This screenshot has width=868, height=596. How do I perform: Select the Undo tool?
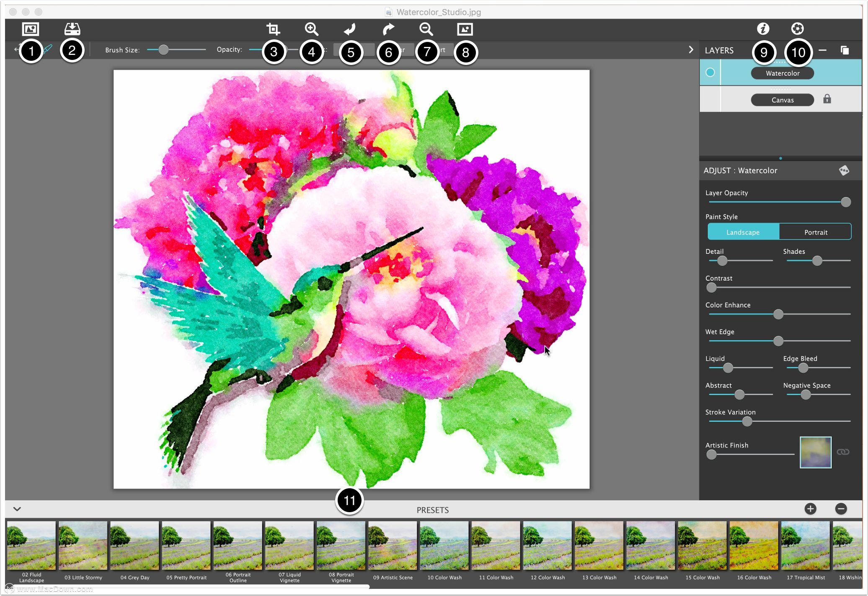[x=349, y=30]
